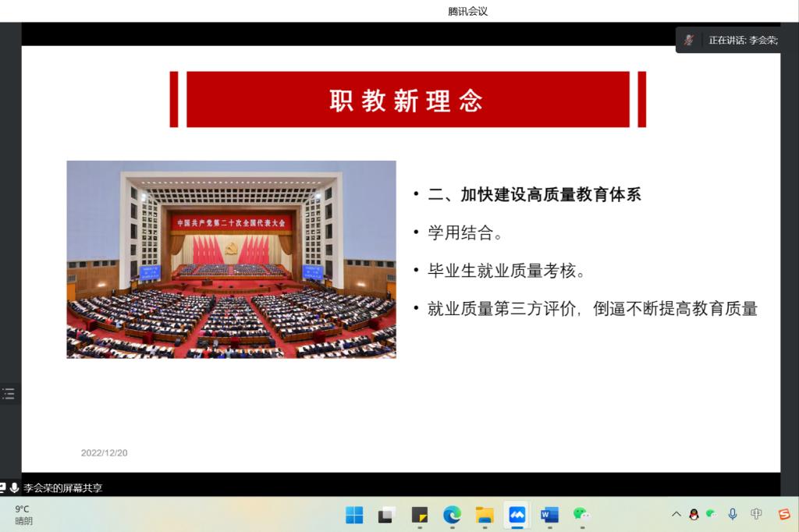Toggle the muted microphone in speaker panel
Image resolution: width=799 pixels, height=532 pixels.
point(689,40)
